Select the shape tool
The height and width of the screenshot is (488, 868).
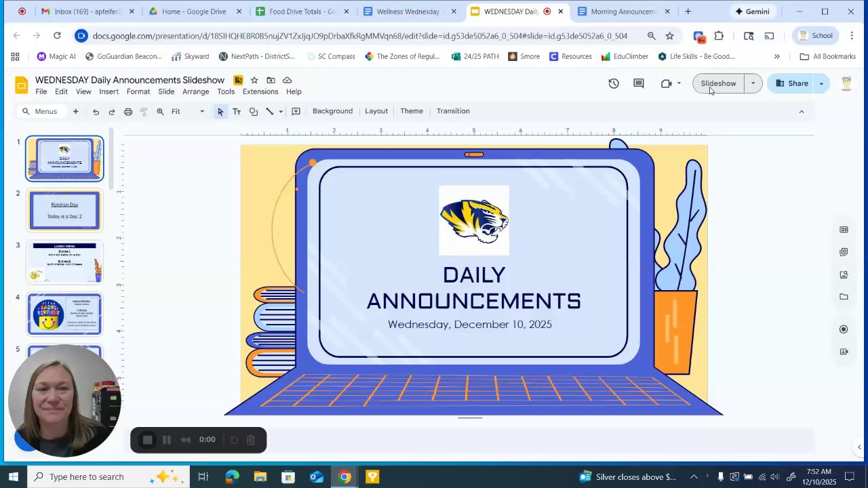[x=253, y=111]
